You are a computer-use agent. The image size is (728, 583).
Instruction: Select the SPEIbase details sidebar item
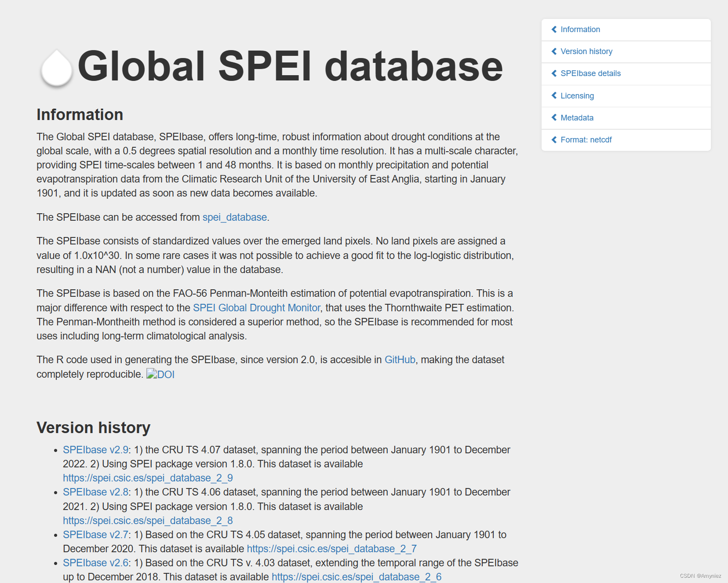tap(590, 73)
